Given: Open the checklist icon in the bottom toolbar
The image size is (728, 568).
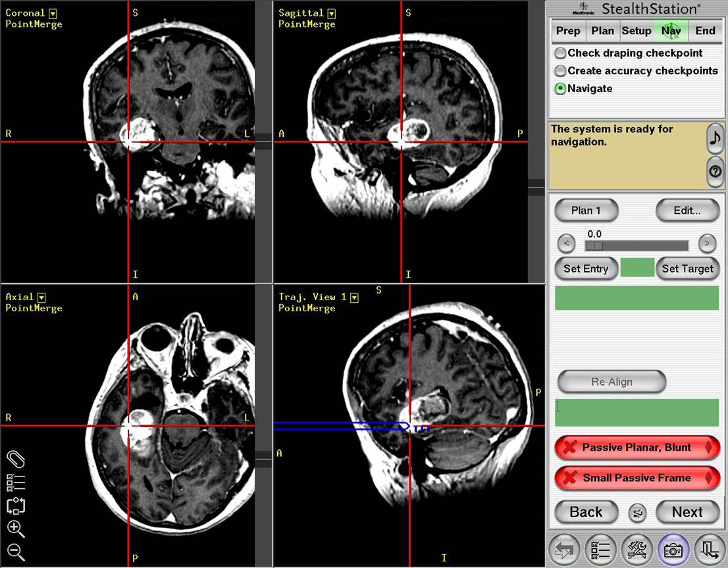Looking at the screenshot, I should (x=600, y=550).
